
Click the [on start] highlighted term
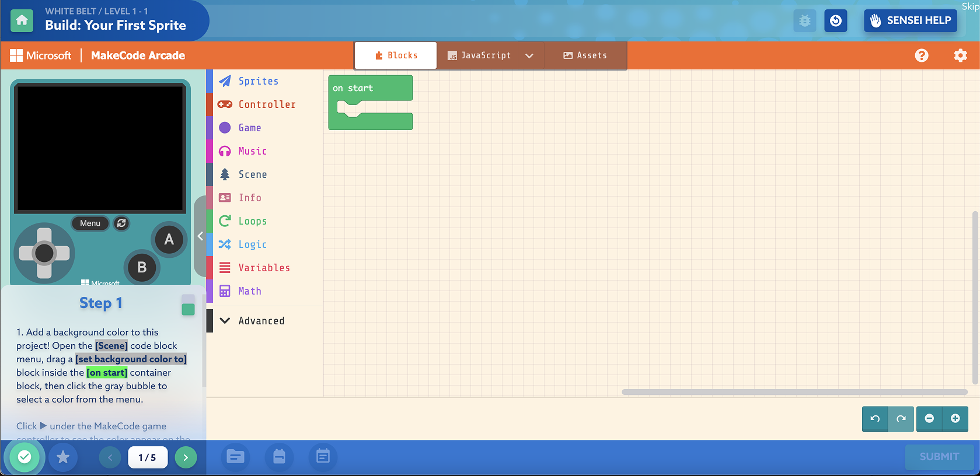tap(107, 372)
